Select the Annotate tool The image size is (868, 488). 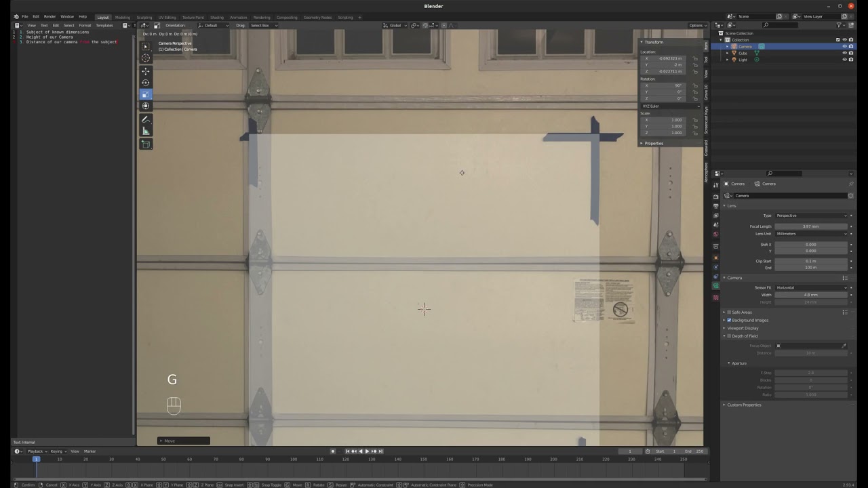[x=146, y=119]
